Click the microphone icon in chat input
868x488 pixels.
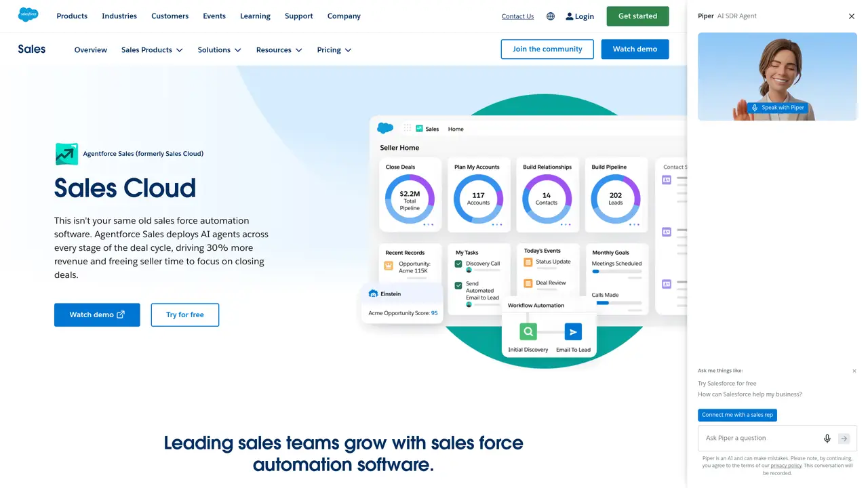coord(827,439)
